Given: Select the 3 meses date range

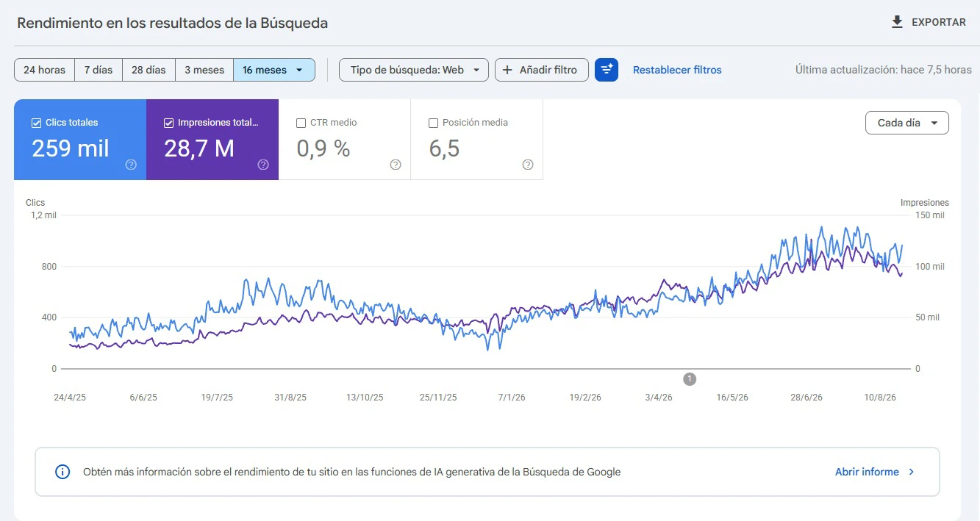Looking at the screenshot, I should (x=204, y=70).
